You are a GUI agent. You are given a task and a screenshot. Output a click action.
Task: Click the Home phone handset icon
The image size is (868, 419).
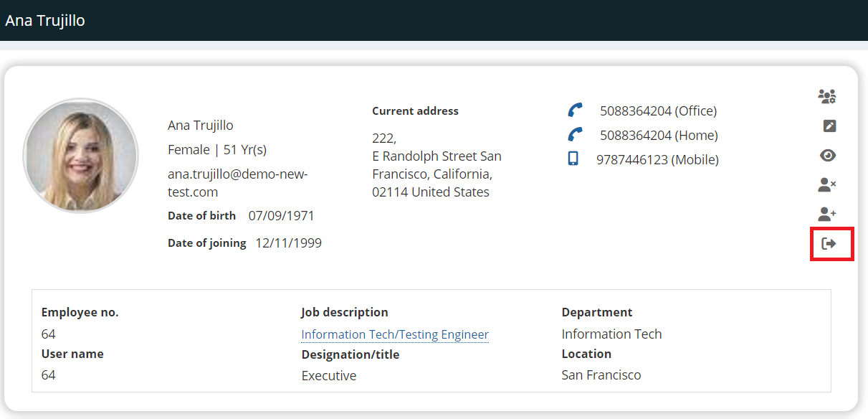coord(575,135)
